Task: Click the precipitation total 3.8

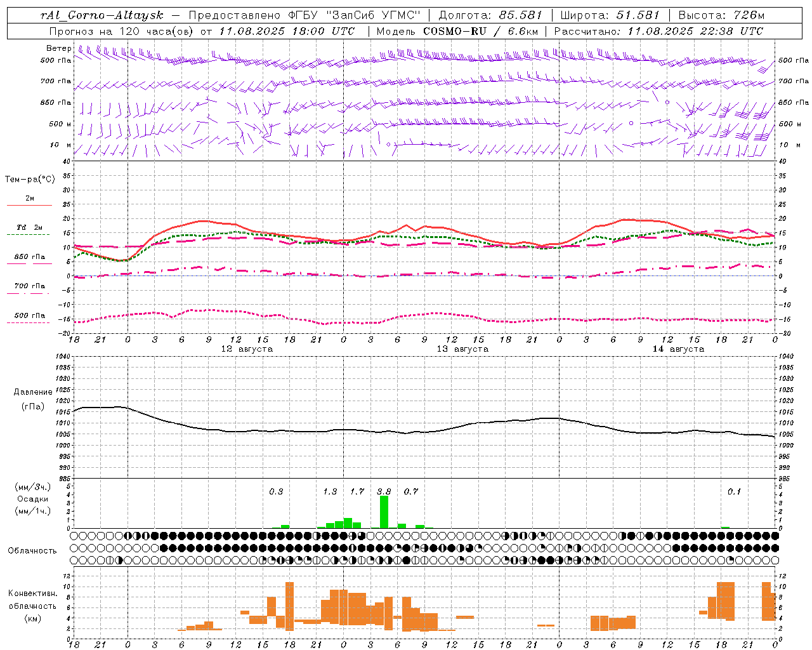Action: pyautogui.click(x=384, y=491)
